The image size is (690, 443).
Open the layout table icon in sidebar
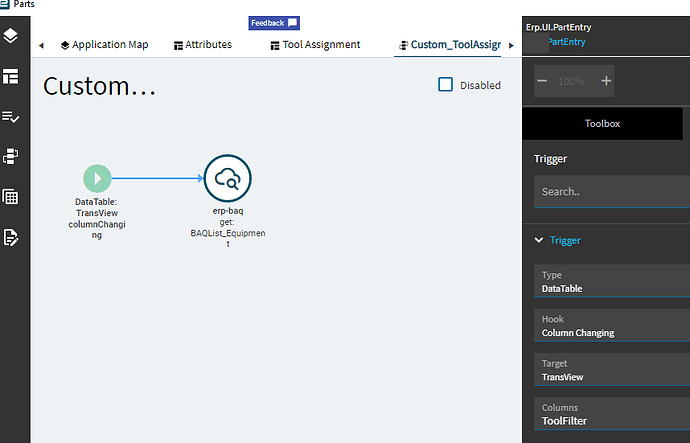click(11, 76)
